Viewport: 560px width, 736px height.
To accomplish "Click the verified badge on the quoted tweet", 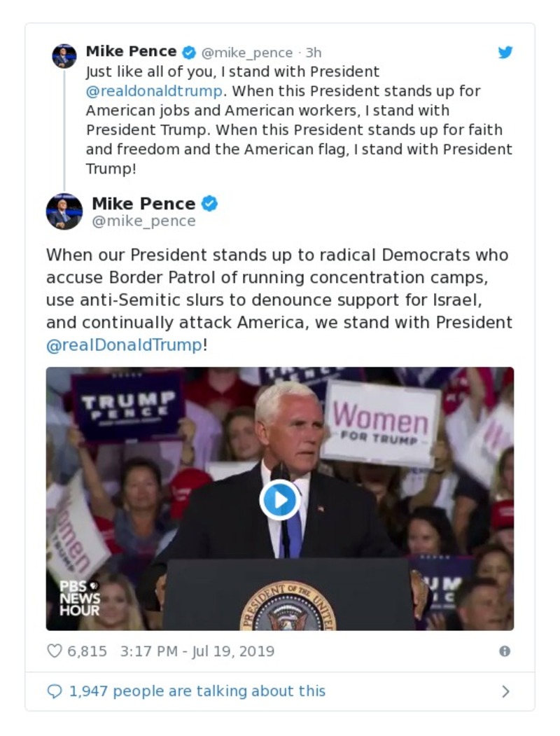I will click(x=206, y=203).
